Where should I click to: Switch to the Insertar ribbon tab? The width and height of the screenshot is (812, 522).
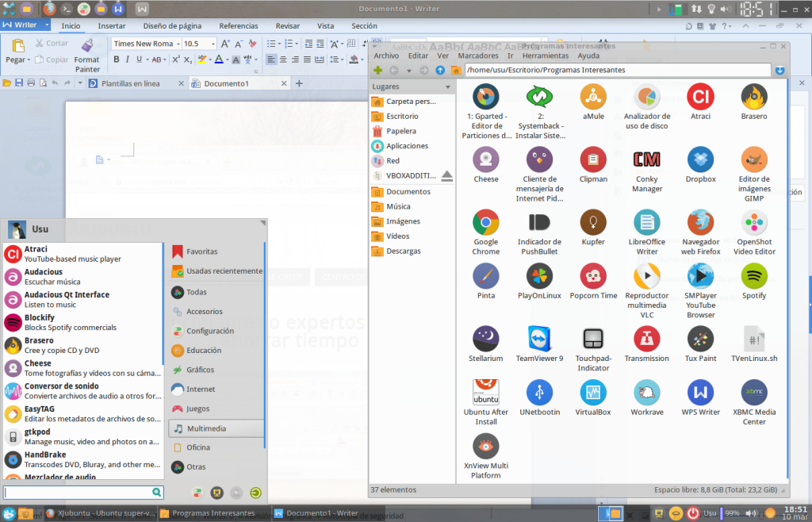click(x=112, y=26)
